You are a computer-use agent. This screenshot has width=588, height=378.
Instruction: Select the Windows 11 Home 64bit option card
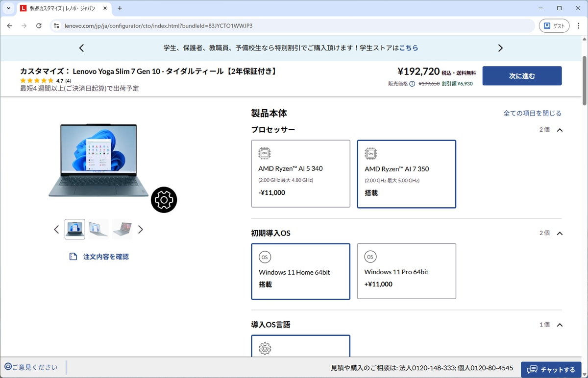click(300, 271)
